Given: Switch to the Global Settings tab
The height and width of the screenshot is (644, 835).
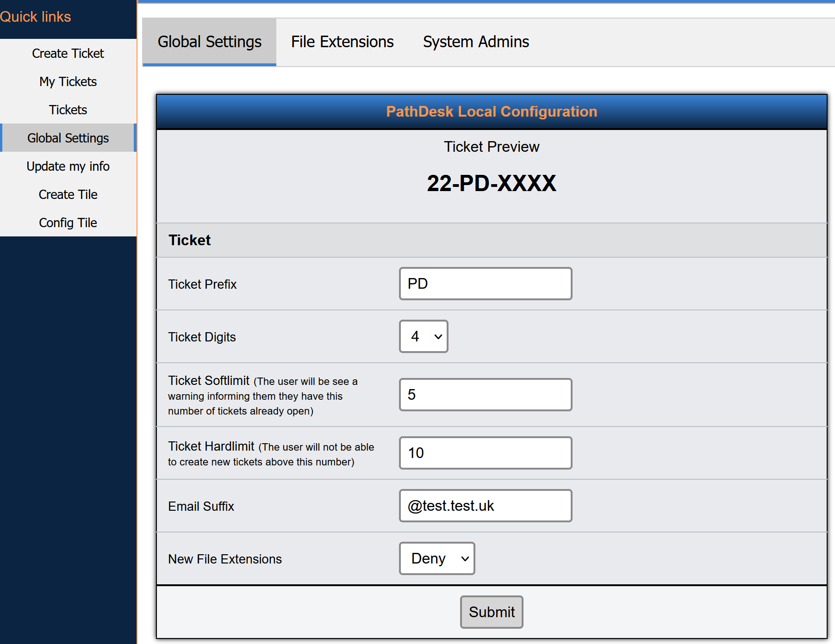Looking at the screenshot, I should point(209,42).
